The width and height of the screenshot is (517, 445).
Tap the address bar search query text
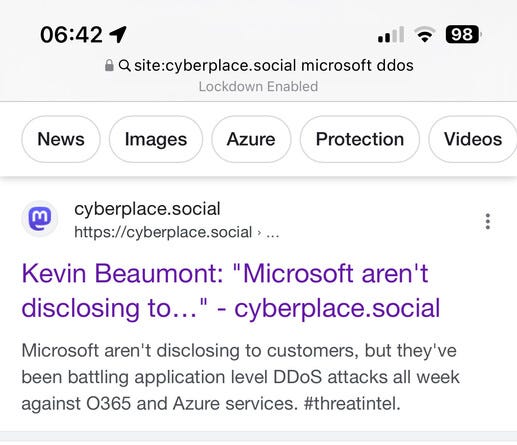tap(274, 65)
